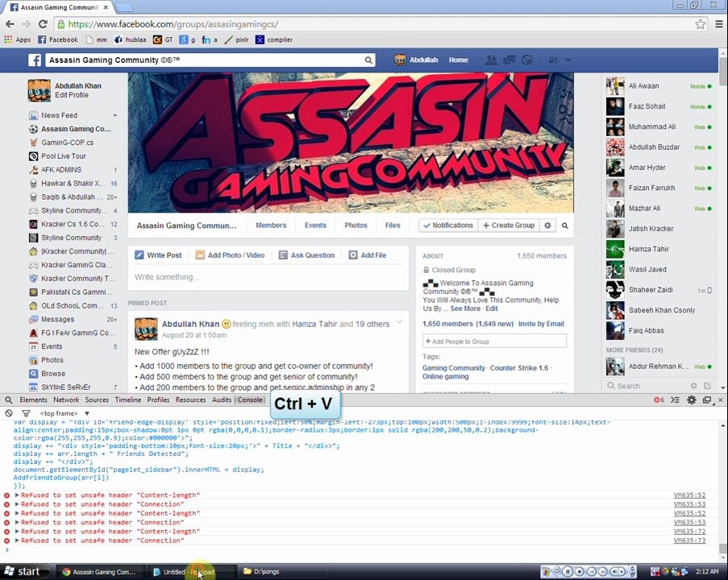Open the hublaa bookmark
The image size is (728, 580).
130,40
